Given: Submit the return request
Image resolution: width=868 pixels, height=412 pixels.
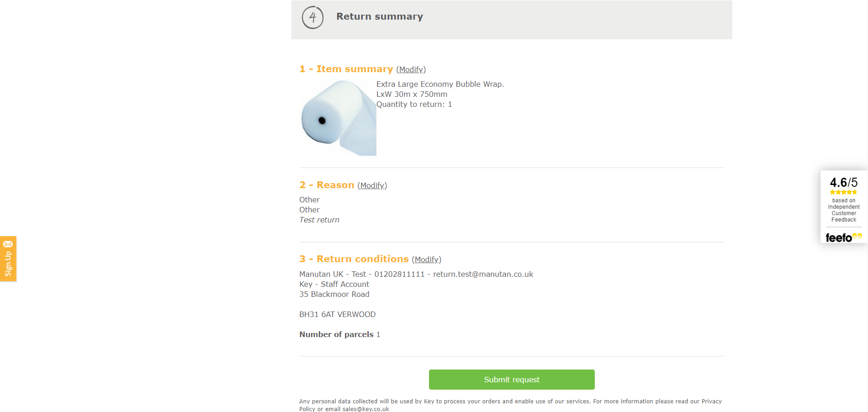Looking at the screenshot, I should pyautogui.click(x=512, y=380).
